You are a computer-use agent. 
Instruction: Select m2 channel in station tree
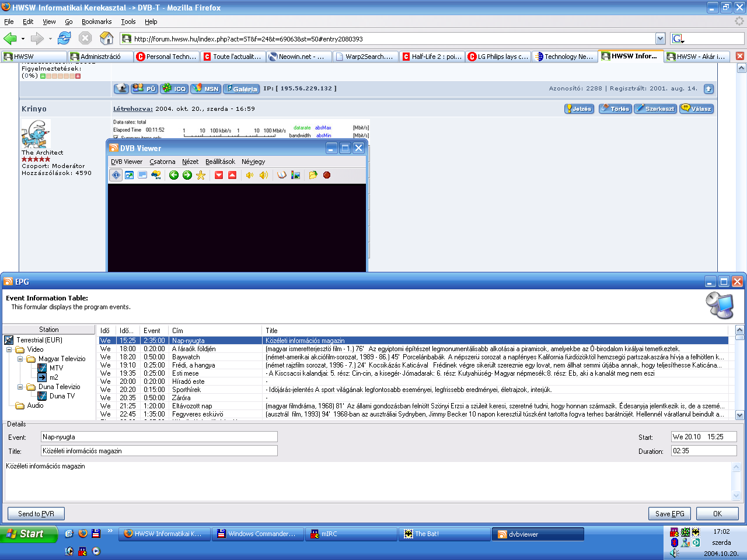[54, 377]
